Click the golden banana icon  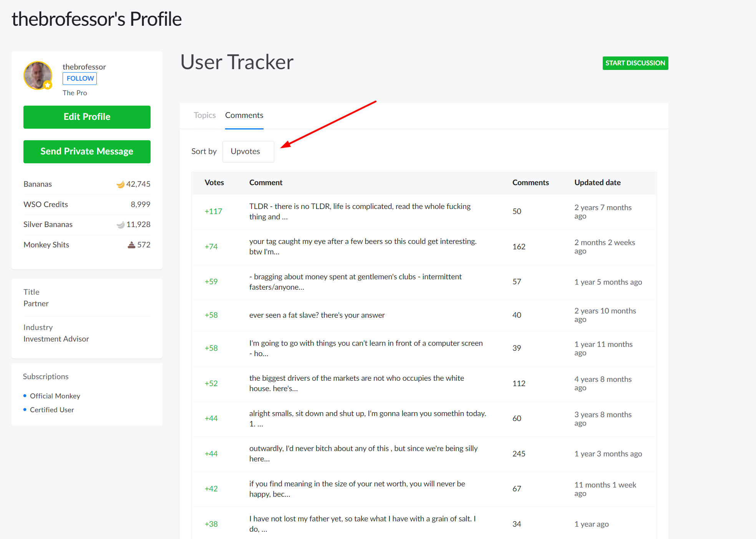tap(120, 184)
